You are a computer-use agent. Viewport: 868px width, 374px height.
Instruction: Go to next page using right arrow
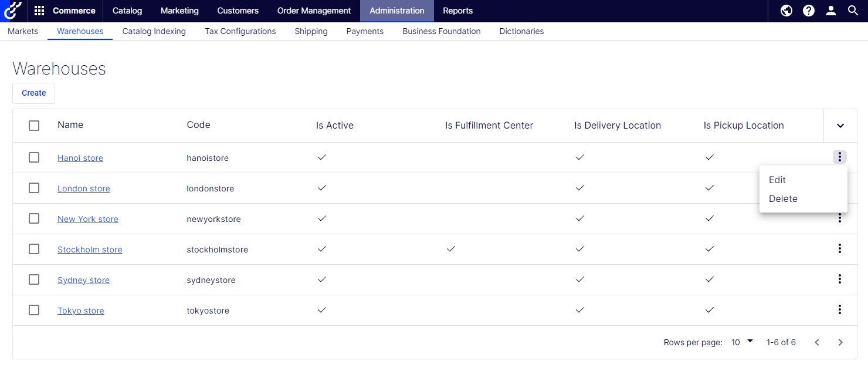tap(840, 342)
